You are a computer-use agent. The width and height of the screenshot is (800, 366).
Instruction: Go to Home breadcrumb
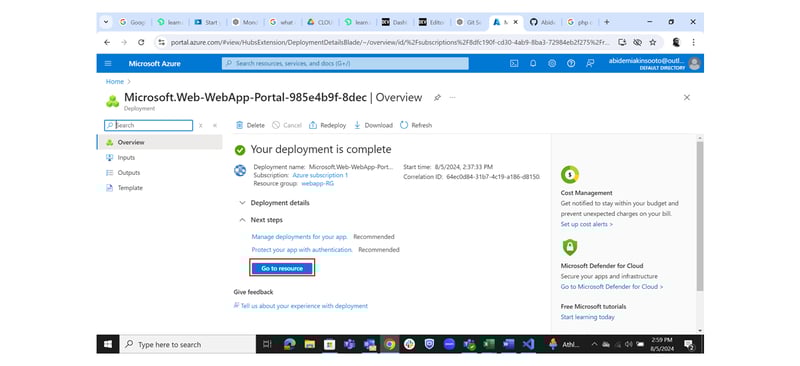click(114, 82)
